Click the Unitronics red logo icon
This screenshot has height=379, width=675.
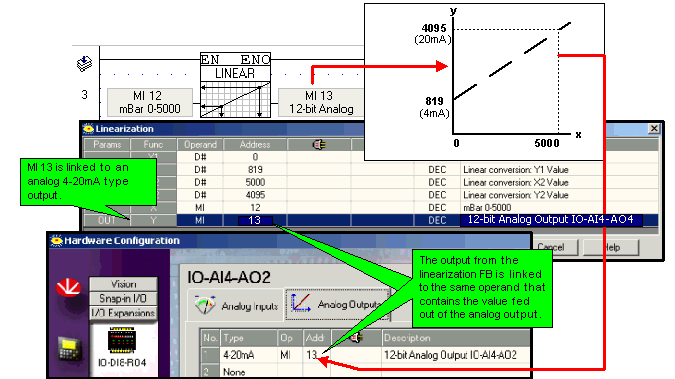[x=68, y=288]
